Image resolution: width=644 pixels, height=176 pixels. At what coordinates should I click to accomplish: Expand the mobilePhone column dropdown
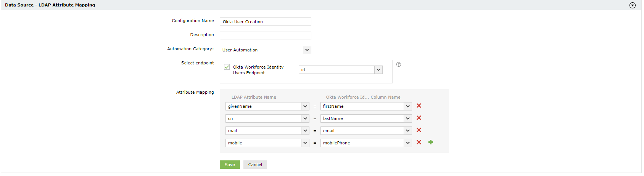click(x=408, y=143)
